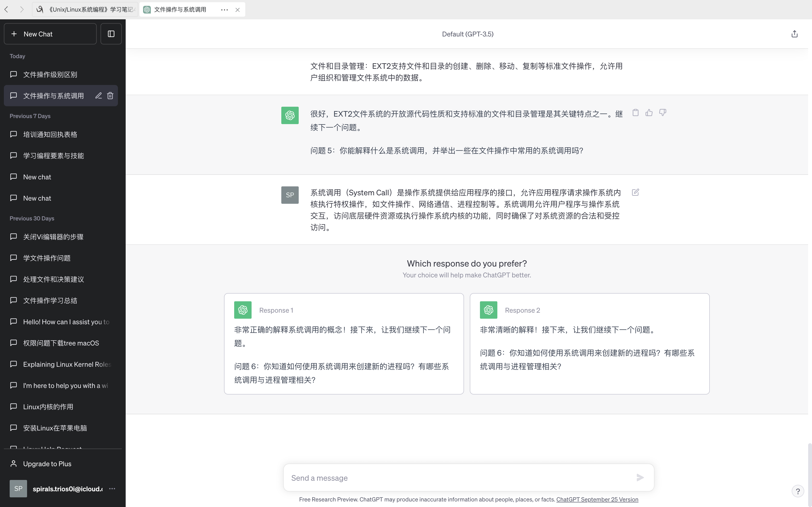Choose Response 1 as preferred
The height and width of the screenshot is (507, 812).
[x=344, y=344]
